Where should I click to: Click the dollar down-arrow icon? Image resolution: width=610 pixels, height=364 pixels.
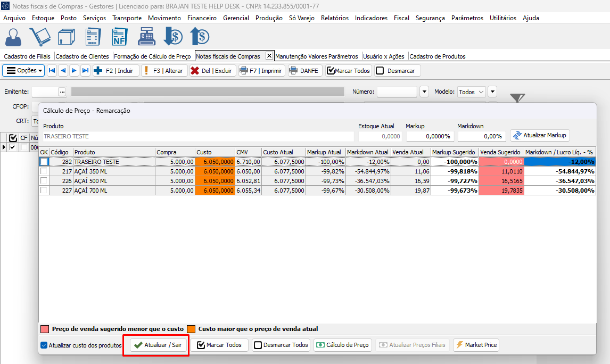point(173,37)
